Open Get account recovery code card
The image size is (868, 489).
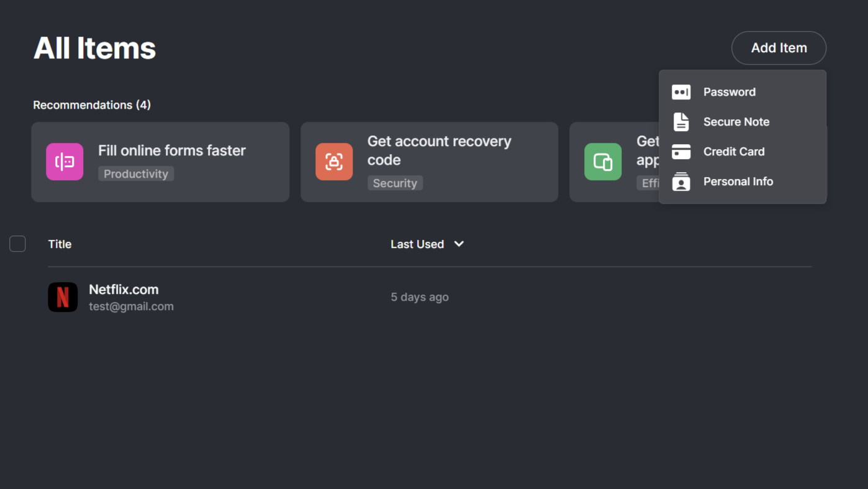[429, 162]
